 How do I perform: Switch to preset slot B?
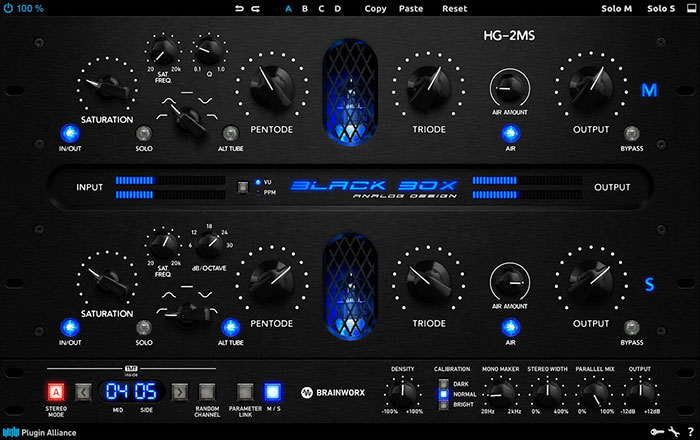tap(305, 8)
